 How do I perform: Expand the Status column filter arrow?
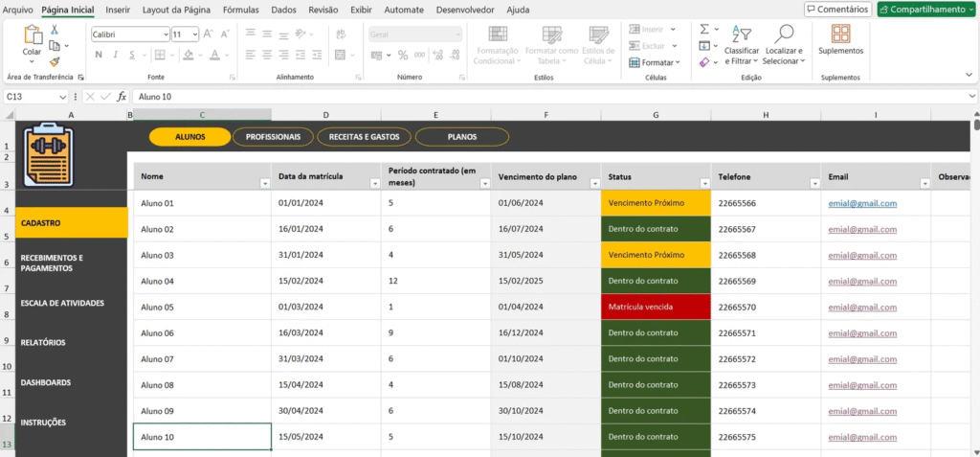[704, 183]
